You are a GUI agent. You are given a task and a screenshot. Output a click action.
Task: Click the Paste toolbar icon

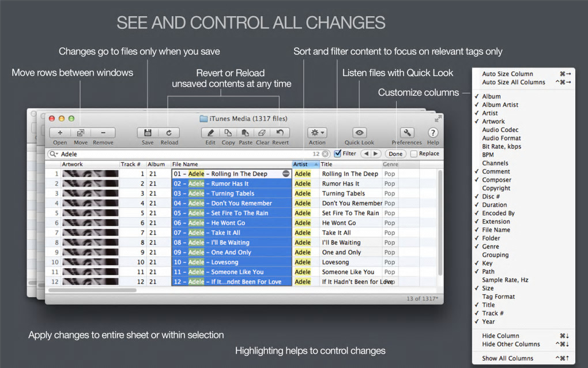[x=245, y=133]
